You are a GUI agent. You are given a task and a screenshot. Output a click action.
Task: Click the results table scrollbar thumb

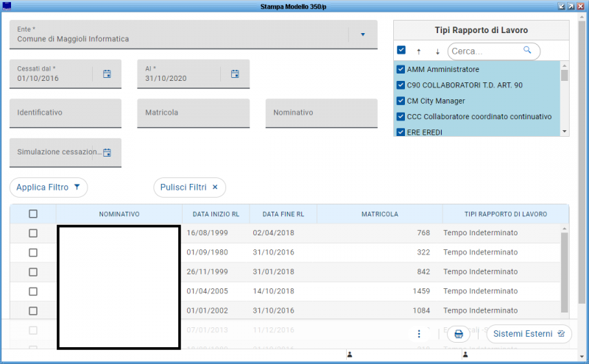point(564,272)
